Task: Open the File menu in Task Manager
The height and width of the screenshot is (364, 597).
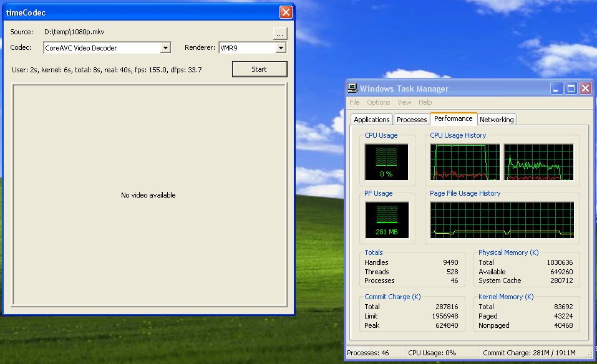Action: (x=354, y=102)
